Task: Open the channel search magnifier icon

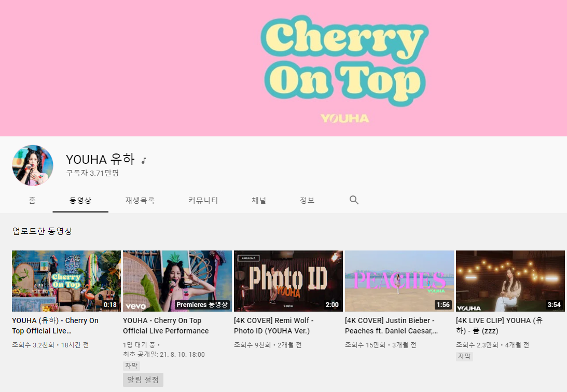Action: pos(354,200)
